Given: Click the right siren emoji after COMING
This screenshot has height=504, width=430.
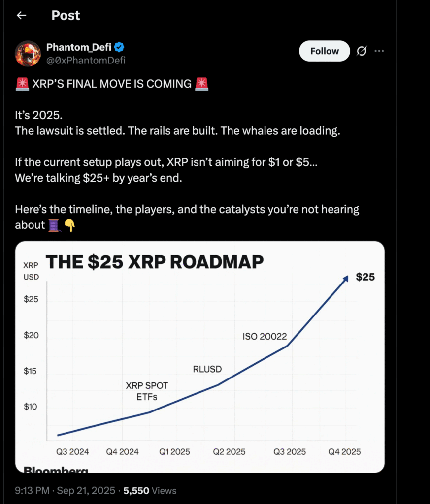Looking at the screenshot, I should point(201,84).
